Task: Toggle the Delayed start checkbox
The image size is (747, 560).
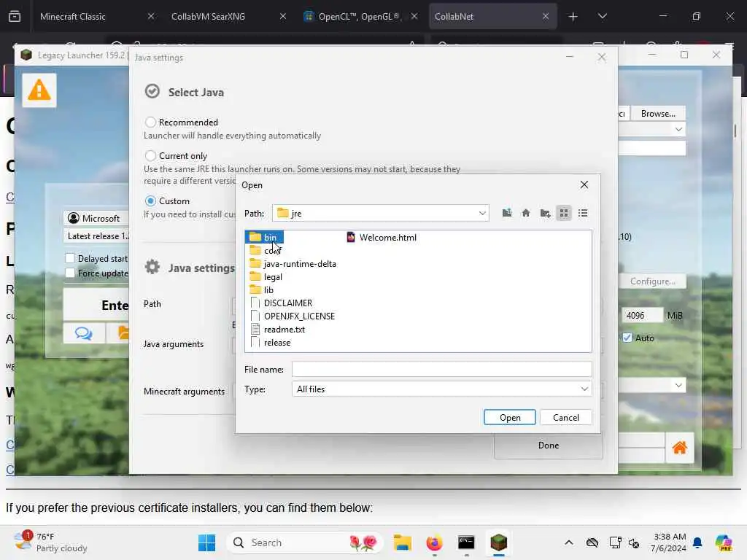Action: pyautogui.click(x=70, y=258)
